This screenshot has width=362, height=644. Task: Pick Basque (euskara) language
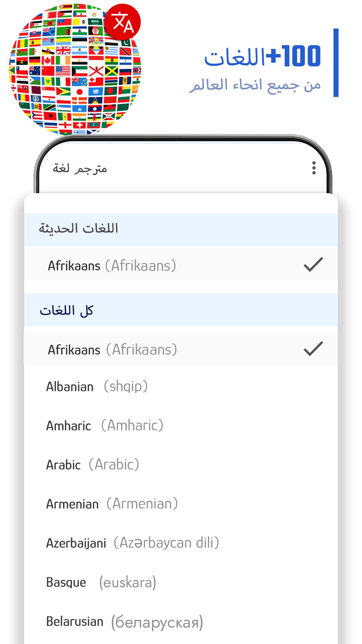click(181, 582)
